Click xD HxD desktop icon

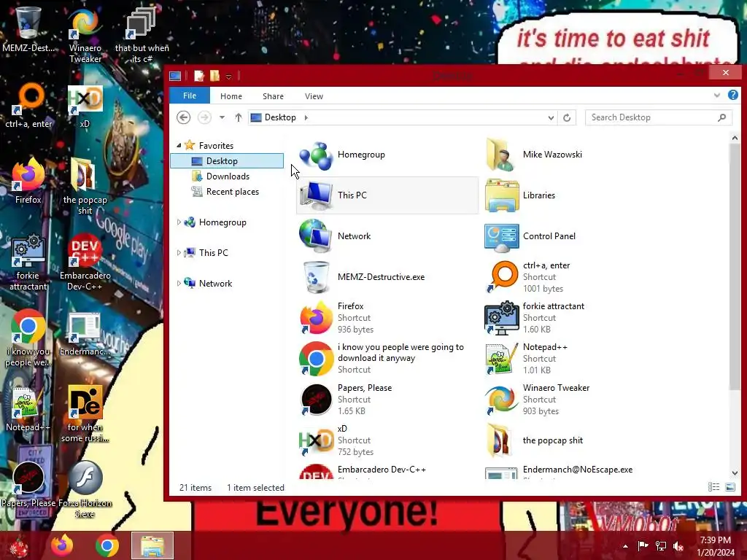[85, 106]
